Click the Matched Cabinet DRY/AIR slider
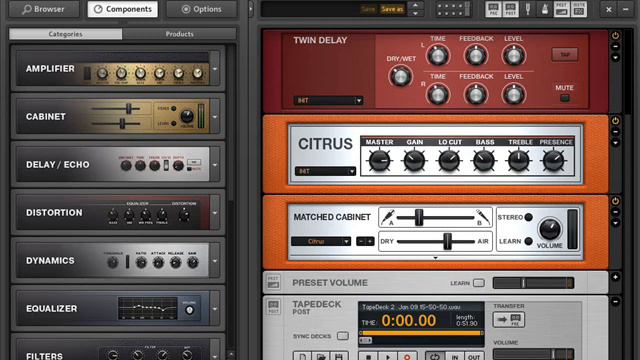Viewport: 640px width, 360px height. 435,241
